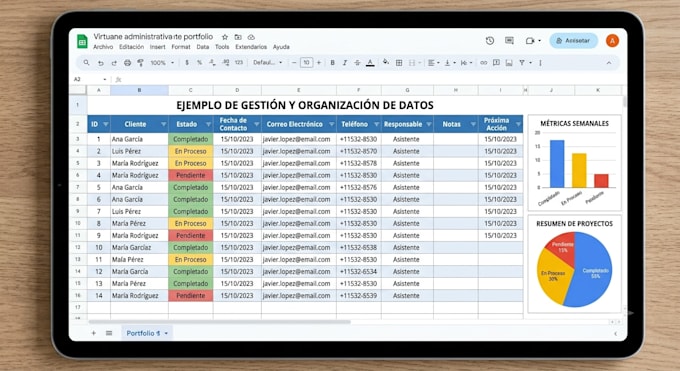Apply bold formatting with B icon
Screen dimensions: 680x371
[x=332, y=63]
